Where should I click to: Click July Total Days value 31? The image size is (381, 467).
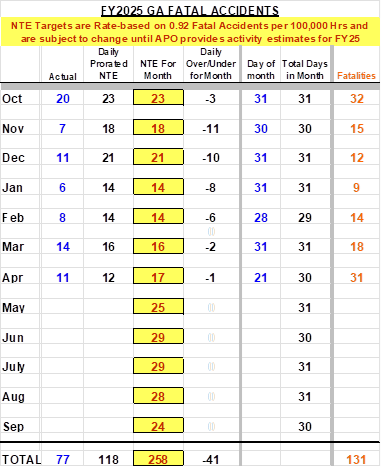305,367
